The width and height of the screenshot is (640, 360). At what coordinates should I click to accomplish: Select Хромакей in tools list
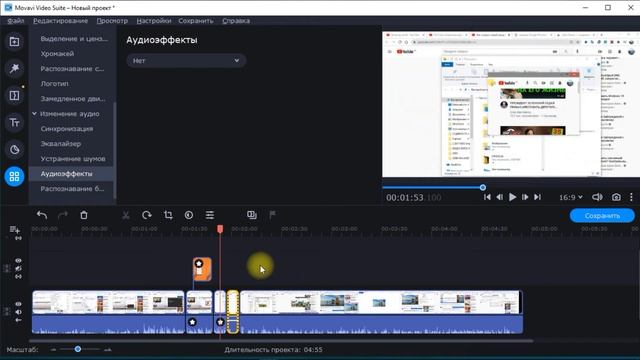(x=57, y=53)
